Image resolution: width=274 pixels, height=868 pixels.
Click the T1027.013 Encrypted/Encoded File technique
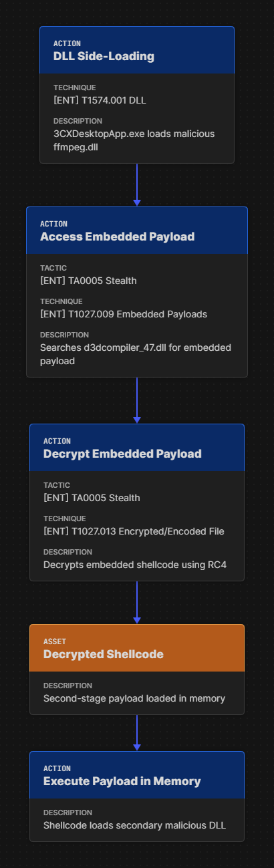pos(134,531)
